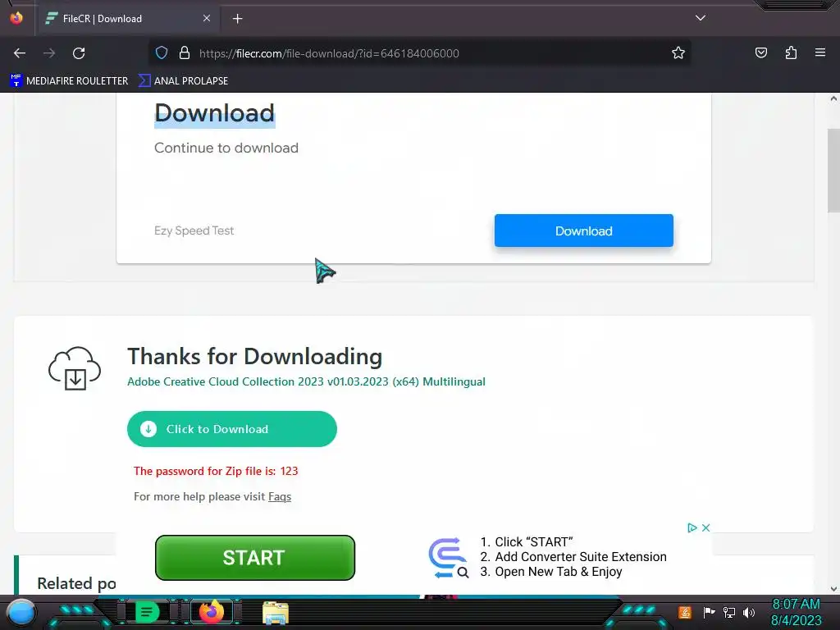Open the Start menu orb
The width and height of the screenshot is (840, 630).
click(21, 612)
